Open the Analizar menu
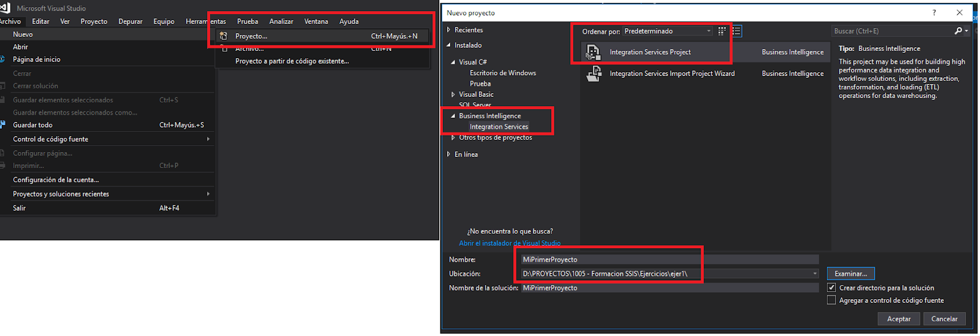The width and height of the screenshot is (980, 336). tap(281, 21)
